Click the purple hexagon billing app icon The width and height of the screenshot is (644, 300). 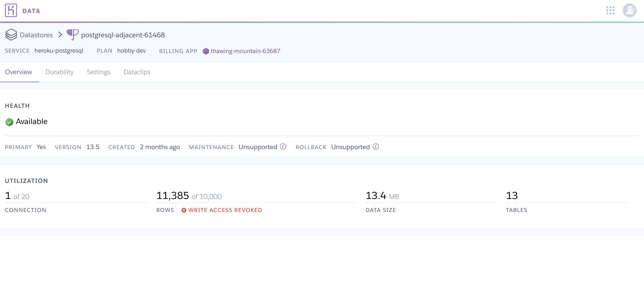point(205,51)
